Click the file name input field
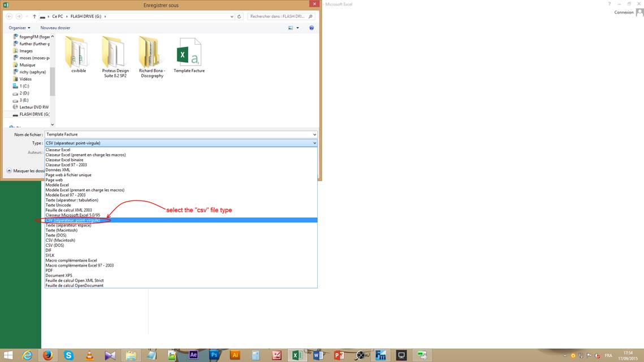The height and width of the screenshot is (362, 644). click(178, 134)
